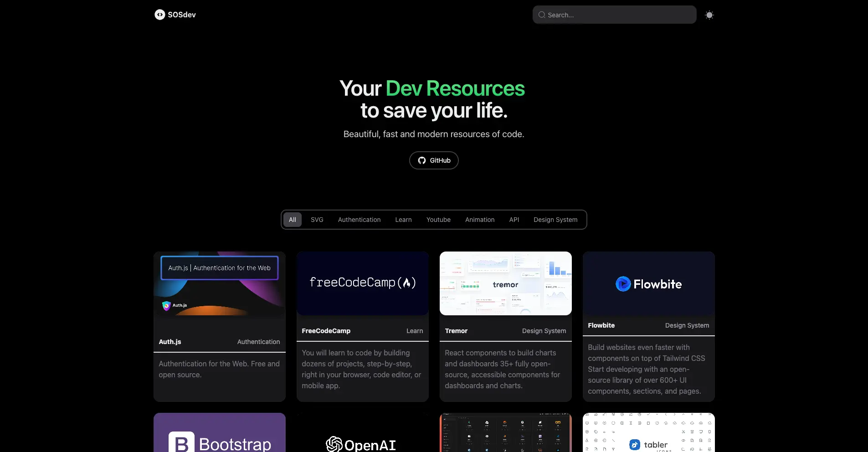The width and height of the screenshot is (868, 452).
Task: Click the GitHub button below the tagline
Action: click(433, 160)
